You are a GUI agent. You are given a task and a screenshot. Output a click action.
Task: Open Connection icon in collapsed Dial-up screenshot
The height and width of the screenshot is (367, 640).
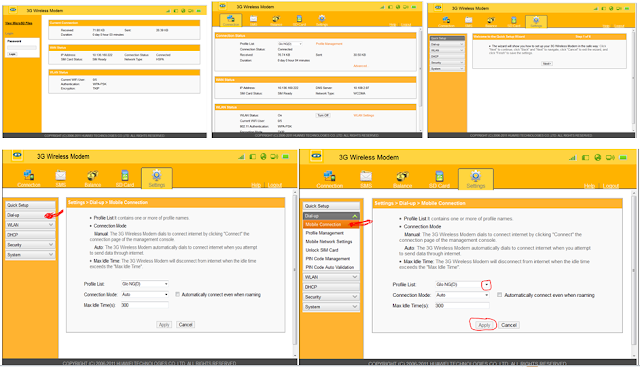29,175
